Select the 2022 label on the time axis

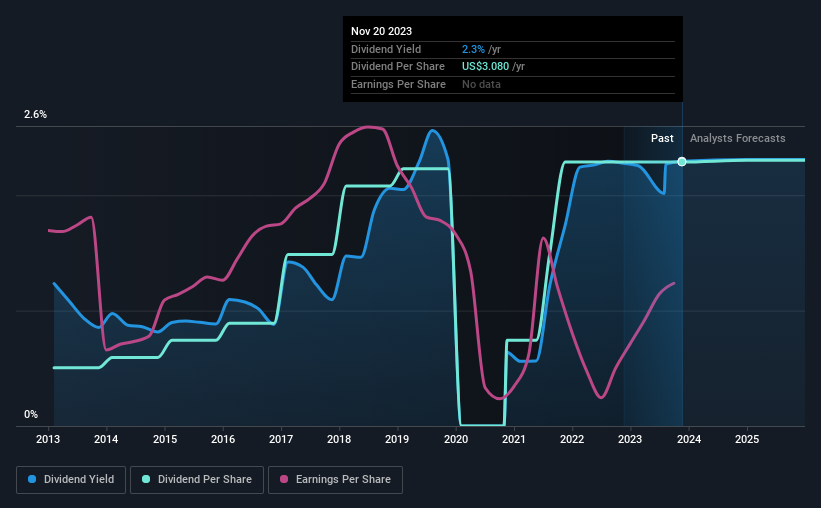click(x=572, y=439)
